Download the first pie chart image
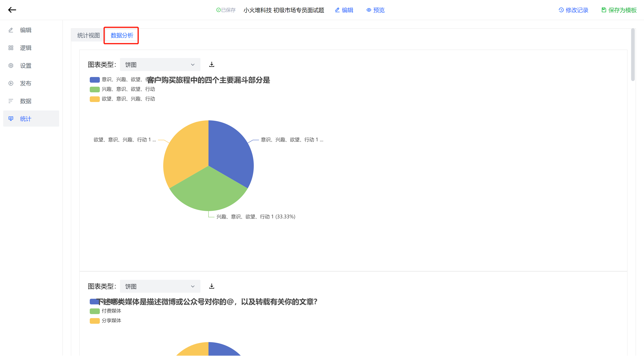 (x=212, y=65)
